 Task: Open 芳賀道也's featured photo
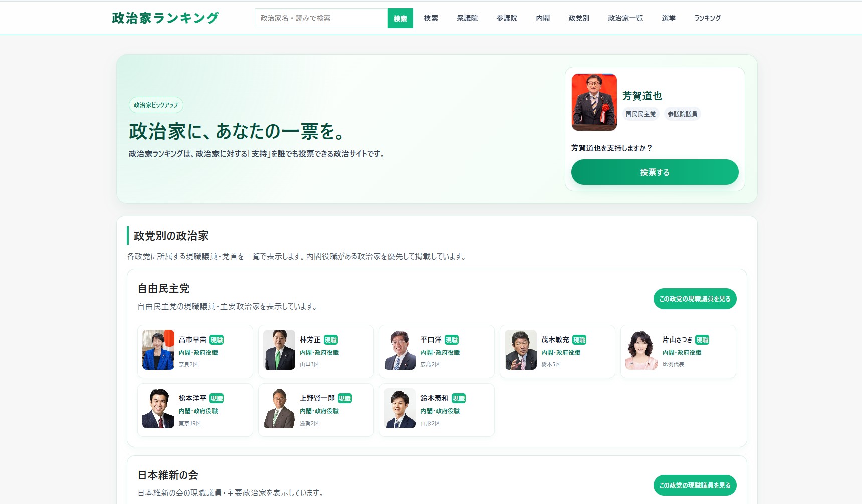pos(594,102)
